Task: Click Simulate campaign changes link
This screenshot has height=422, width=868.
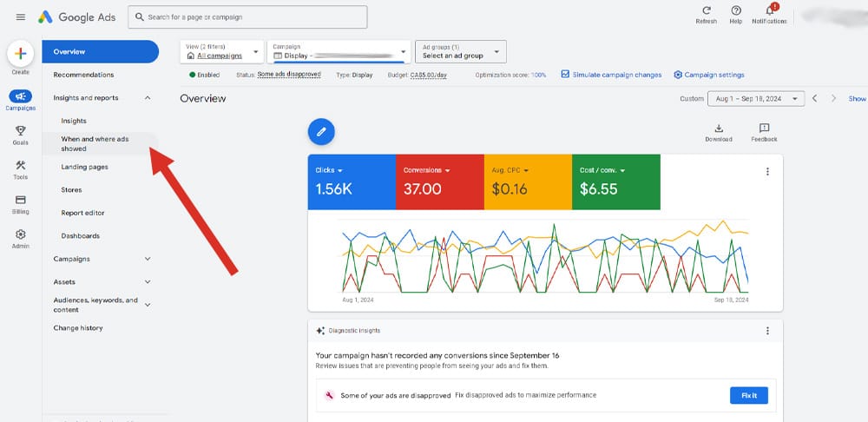Action: 616,75
